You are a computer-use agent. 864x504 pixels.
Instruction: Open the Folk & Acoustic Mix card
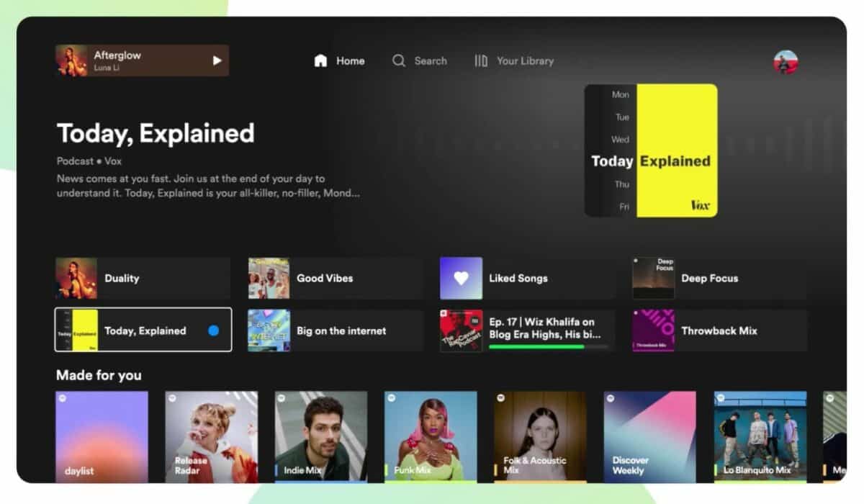[x=540, y=436]
